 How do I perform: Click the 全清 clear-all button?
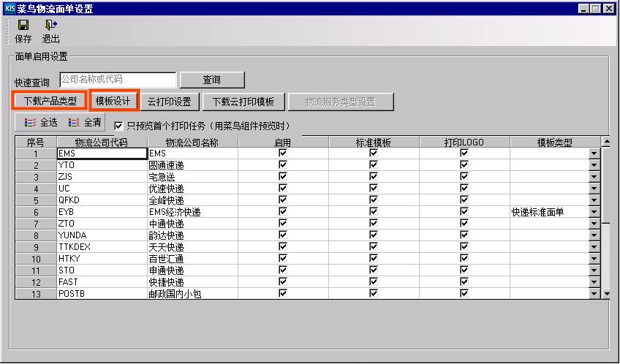tap(84, 123)
